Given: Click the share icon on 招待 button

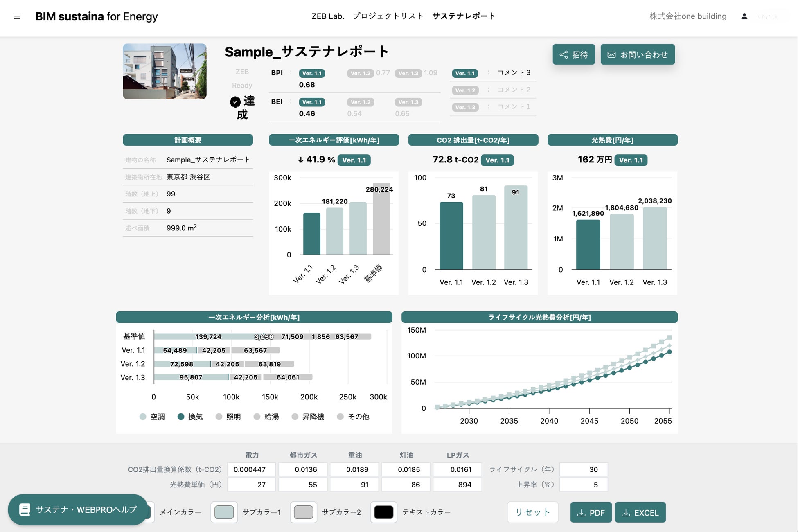Looking at the screenshot, I should (x=564, y=55).
